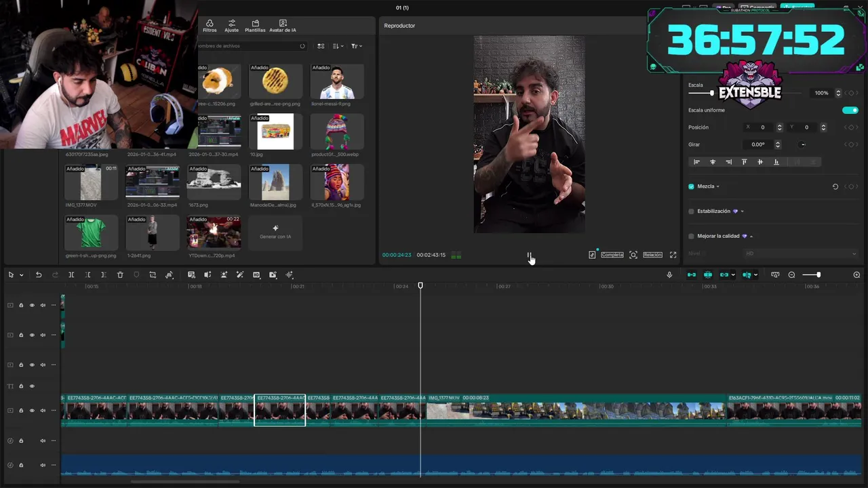
Task: Select the lionel-messi png thumbnail
Action: [337, 81]
